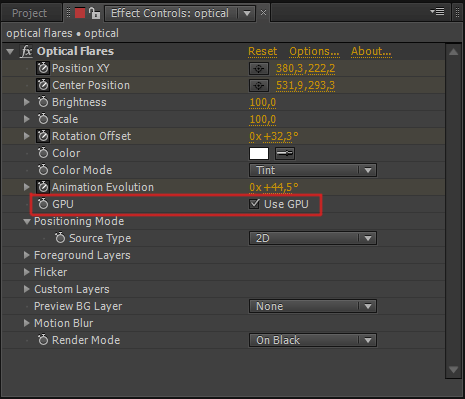Collapse the Optical Flares effect group

coord(10,52)
